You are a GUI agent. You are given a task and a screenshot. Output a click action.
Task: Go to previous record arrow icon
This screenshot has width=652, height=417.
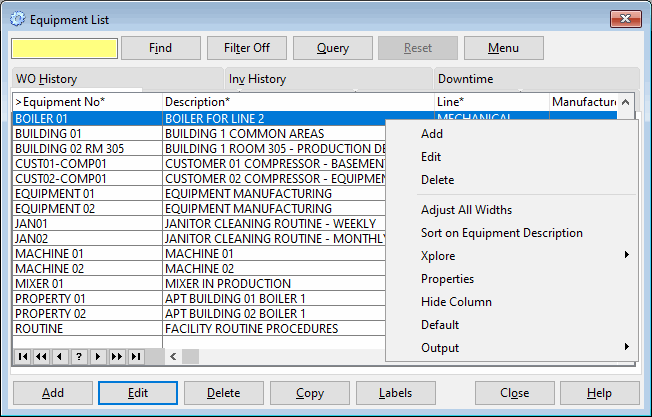tap(59, 356)
